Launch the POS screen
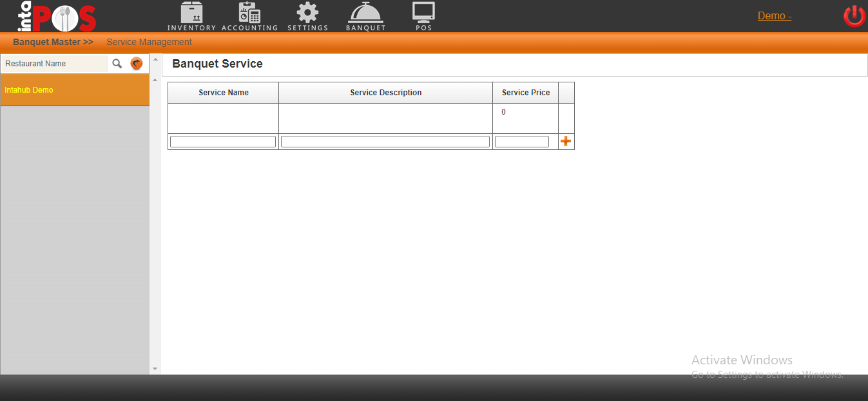This screenshot has height=401, width=868. tap(423, 16)
